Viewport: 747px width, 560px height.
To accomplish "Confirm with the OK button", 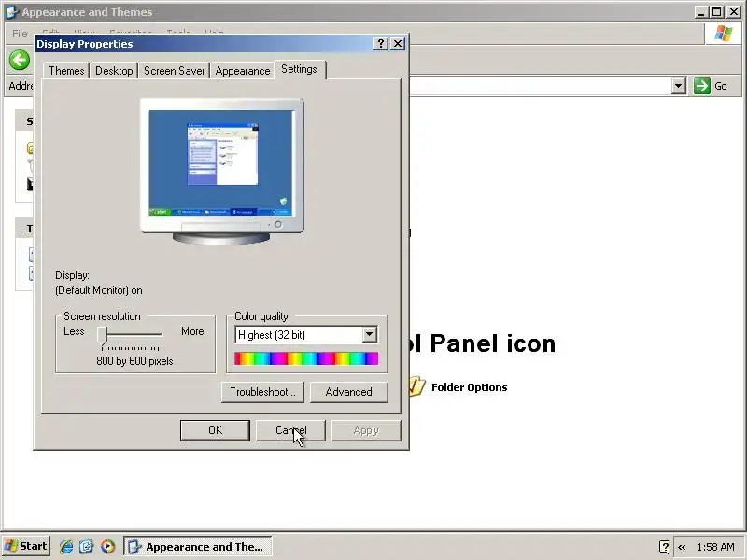I will click(215, 430).
